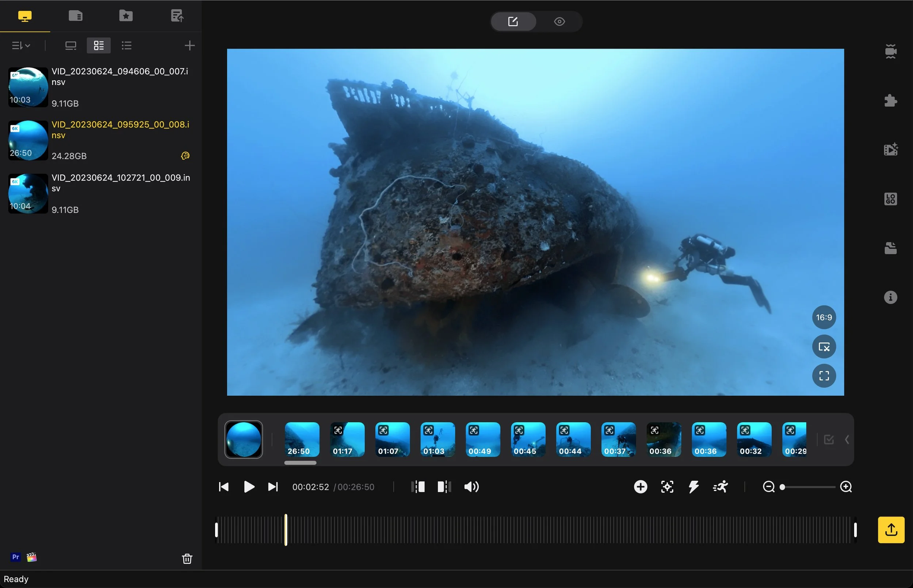Open Adobe Premiere export via Pr icon
913x588 pixels.
[15, 557]
